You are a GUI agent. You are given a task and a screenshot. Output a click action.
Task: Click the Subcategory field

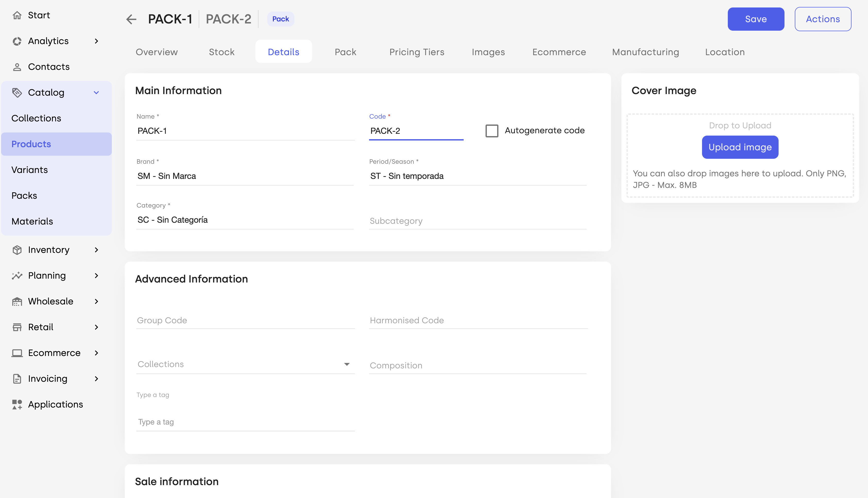(x=478, y=221)
